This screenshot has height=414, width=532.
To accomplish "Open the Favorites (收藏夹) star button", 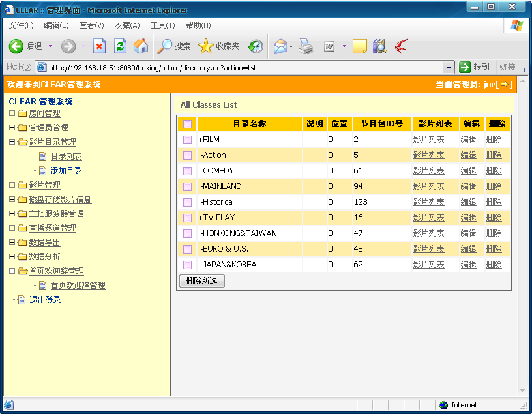I will pos(219,46).
